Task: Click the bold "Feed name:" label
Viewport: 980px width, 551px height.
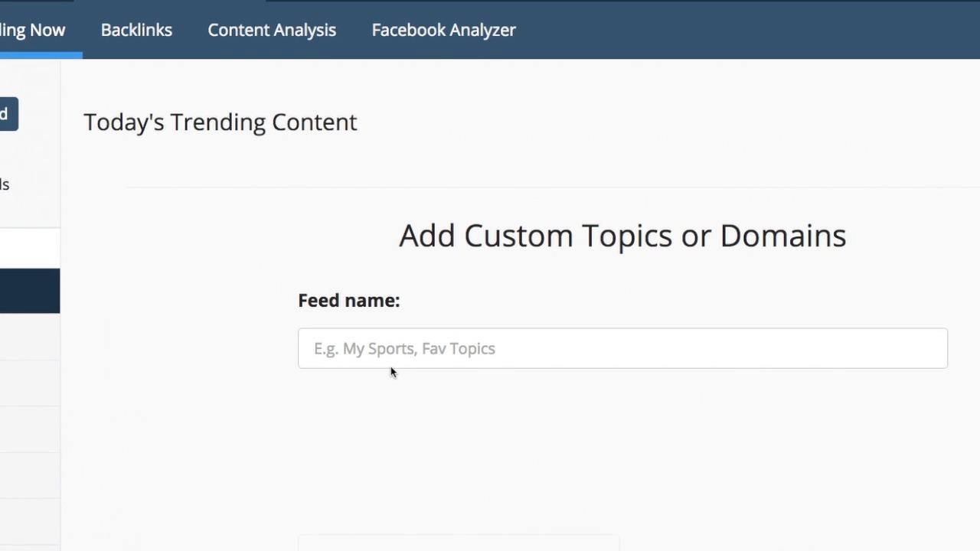Action: coord(348,301)
